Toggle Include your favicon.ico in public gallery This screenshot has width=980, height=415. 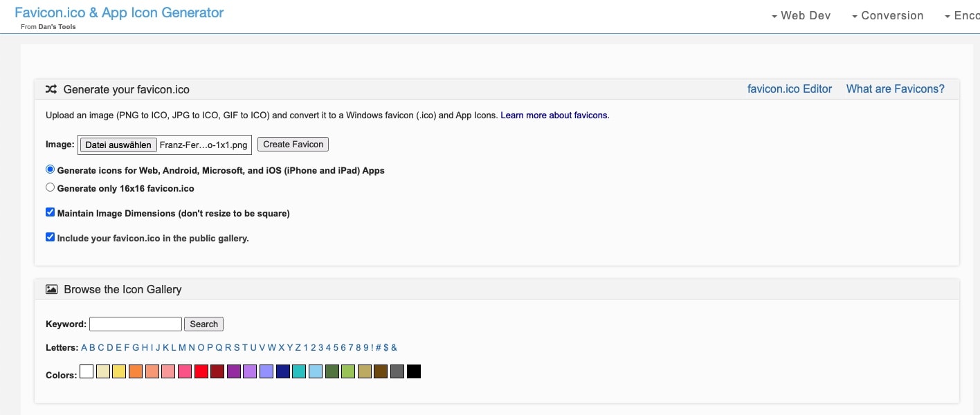click(x=50, y=237)
